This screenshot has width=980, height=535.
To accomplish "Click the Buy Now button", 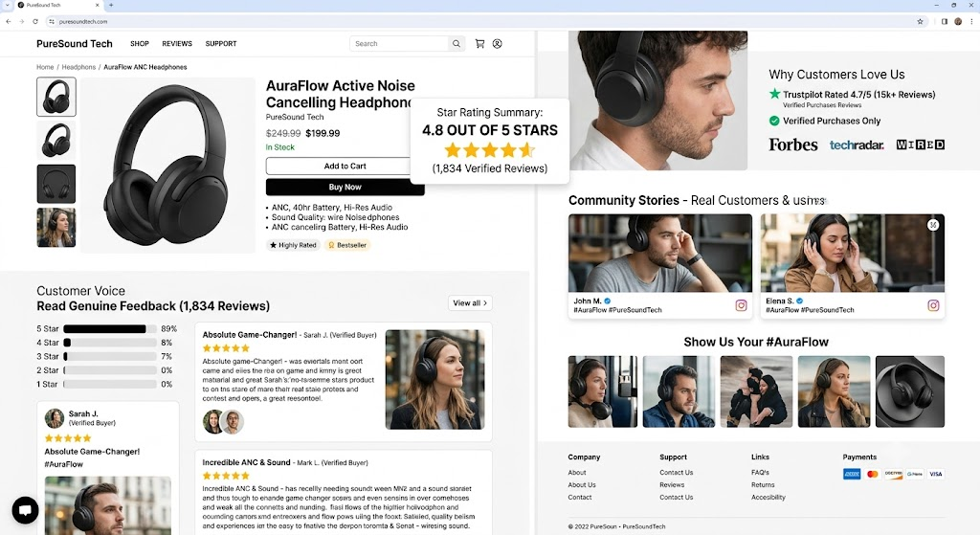I will [x=345, y=187].
